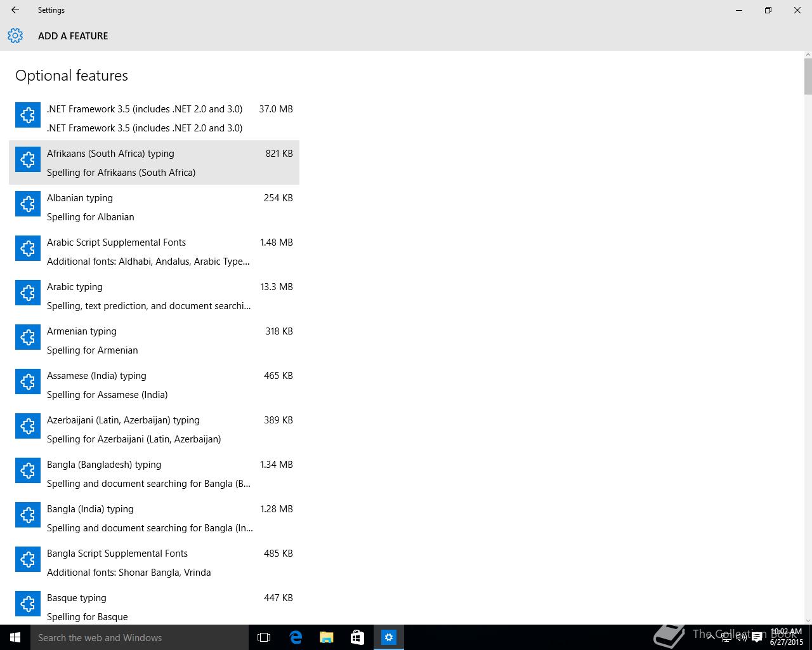This screenshot has width=812, height=650.
Task: Click the puzzle icon for Bangla (India) typing
Action: point(28,515)
